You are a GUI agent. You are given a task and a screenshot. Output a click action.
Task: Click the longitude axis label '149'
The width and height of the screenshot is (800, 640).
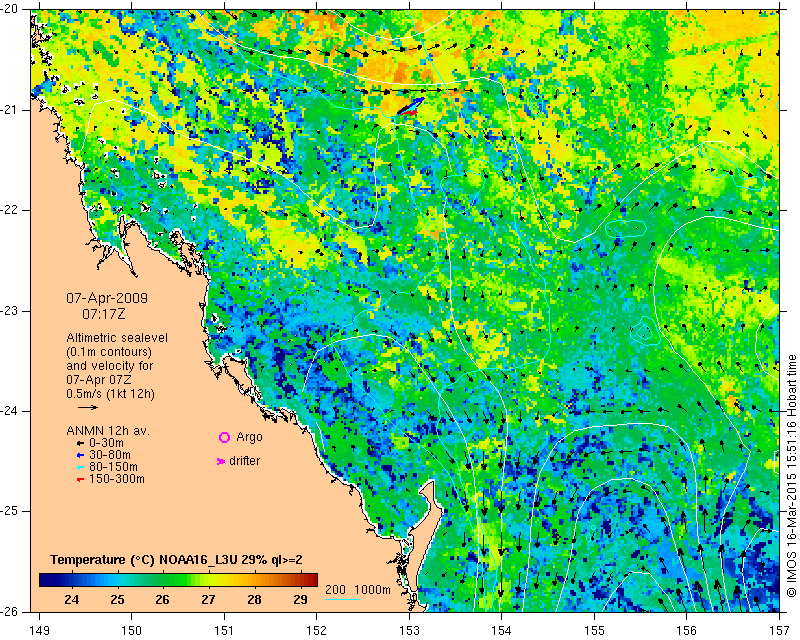tap(39, 631)
